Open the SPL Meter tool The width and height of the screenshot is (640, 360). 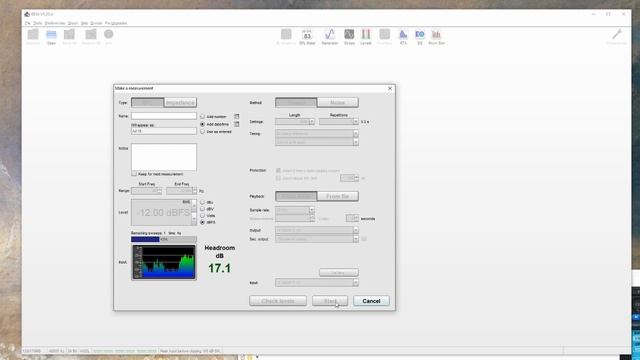click(307, 36)
